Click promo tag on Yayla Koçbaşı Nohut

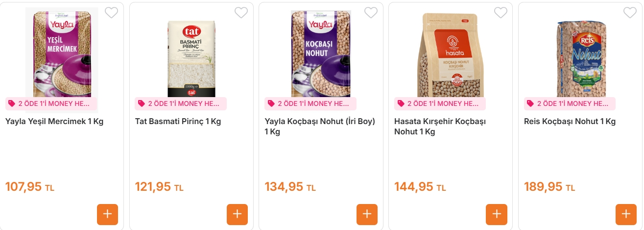tap(310, 103)
